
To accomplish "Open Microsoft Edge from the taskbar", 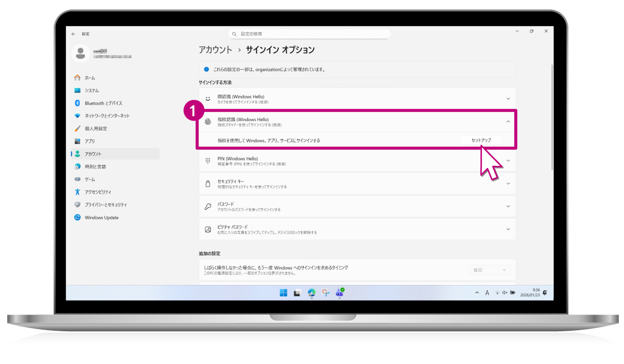I will [x=311, y=293].
